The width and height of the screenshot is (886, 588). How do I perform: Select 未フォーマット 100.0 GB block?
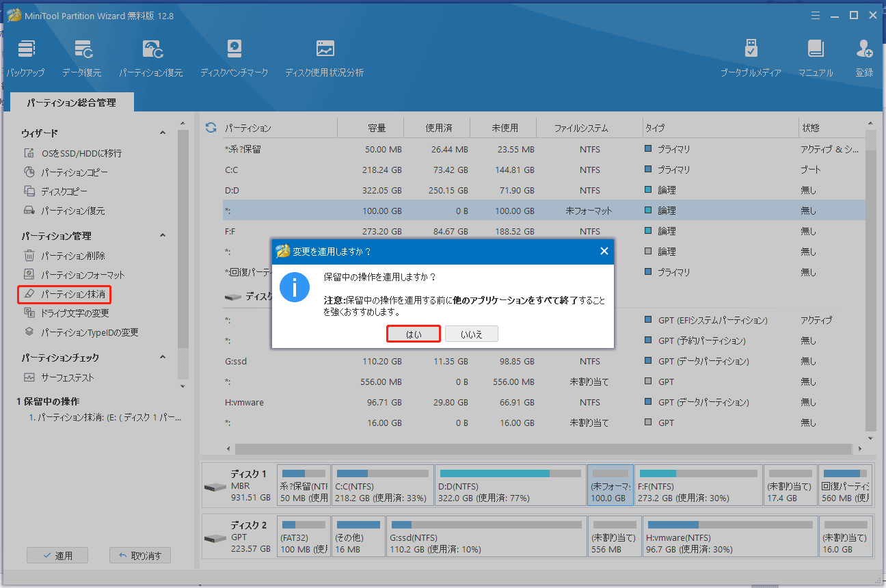pyautogui.click(x=610, y=485)
